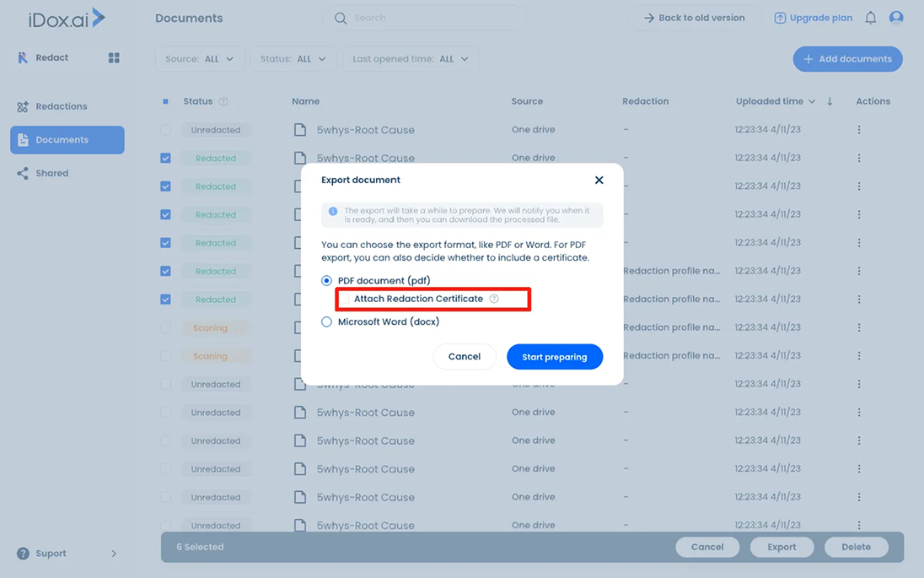
Task: Click help icon next to Attach Redaction Certificate
Action: click(494, 299)
